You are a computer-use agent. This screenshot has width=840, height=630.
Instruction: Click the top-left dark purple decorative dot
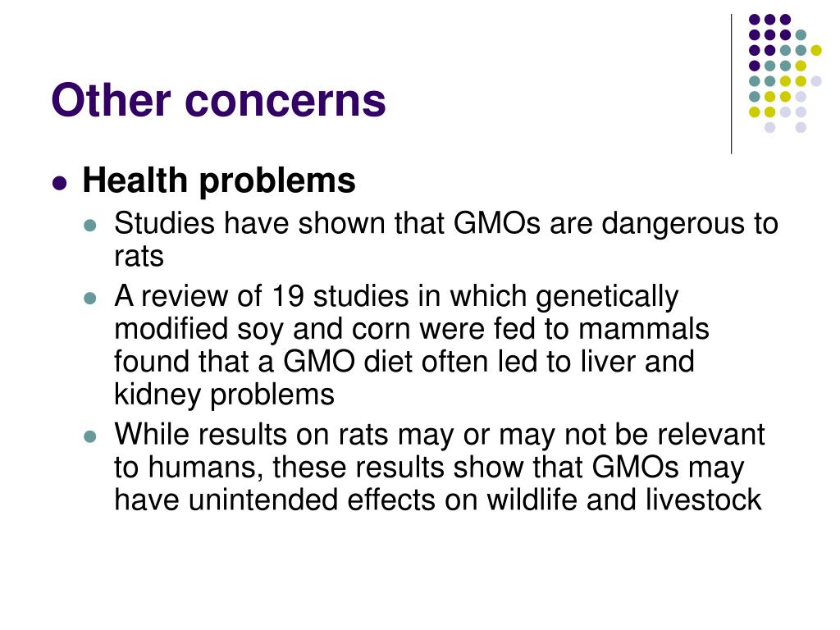tap(755, 20)
